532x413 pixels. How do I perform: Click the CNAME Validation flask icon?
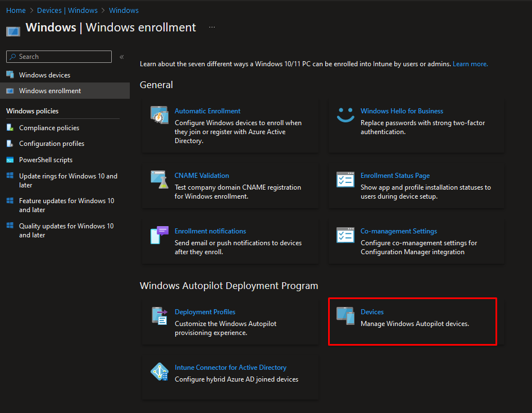tap(160, 180)
